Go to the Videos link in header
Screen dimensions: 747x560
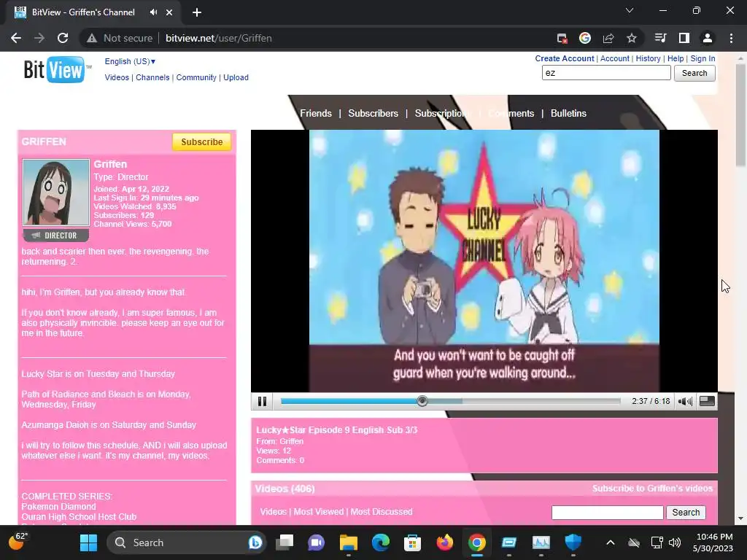[x=117, y=77]
